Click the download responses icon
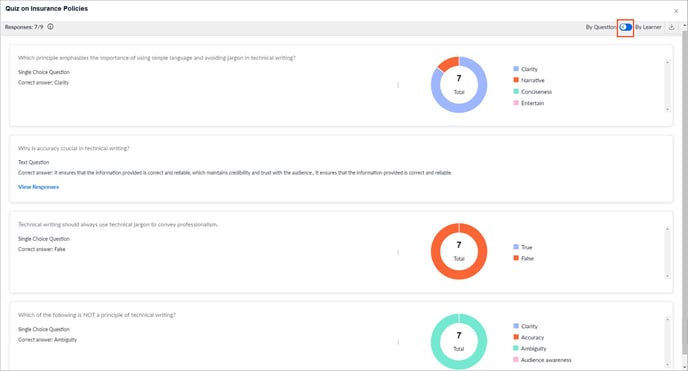 pos(671,27)
